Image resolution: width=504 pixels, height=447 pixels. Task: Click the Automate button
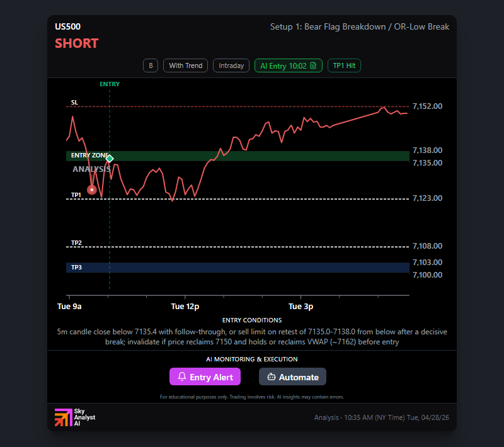[x=292, y=376]
